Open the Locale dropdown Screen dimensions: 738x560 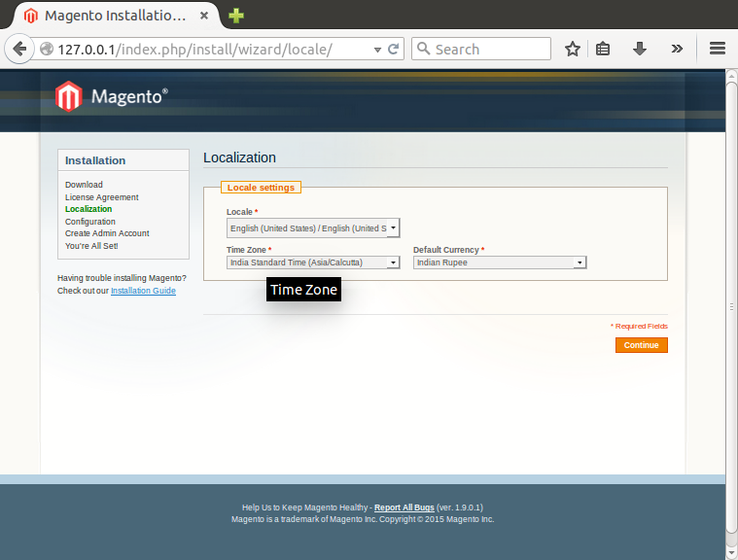coord(313,228)
